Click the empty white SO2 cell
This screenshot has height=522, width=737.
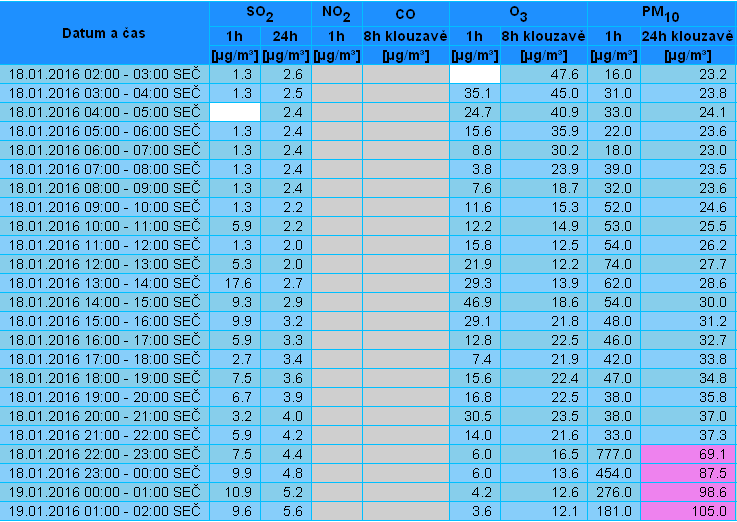235,112
